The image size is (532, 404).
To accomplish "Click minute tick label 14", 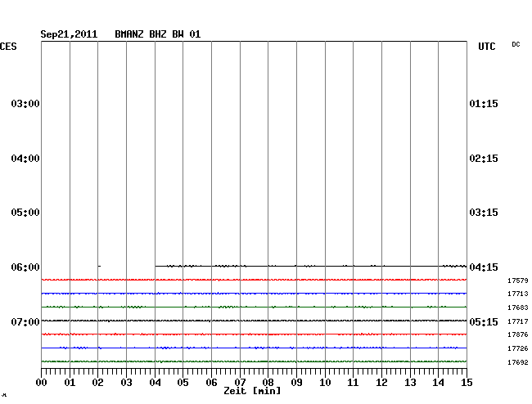I will (x=439, y=383).
